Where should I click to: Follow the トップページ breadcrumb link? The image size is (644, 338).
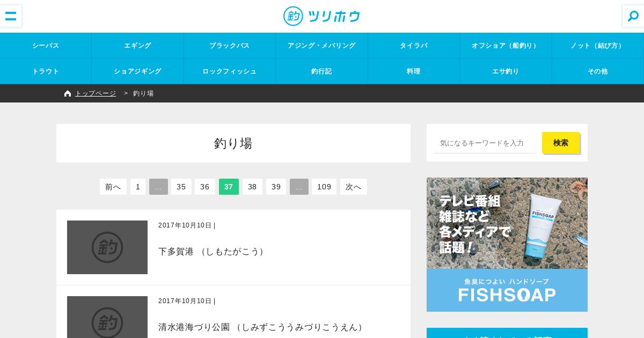pos(96,93)
